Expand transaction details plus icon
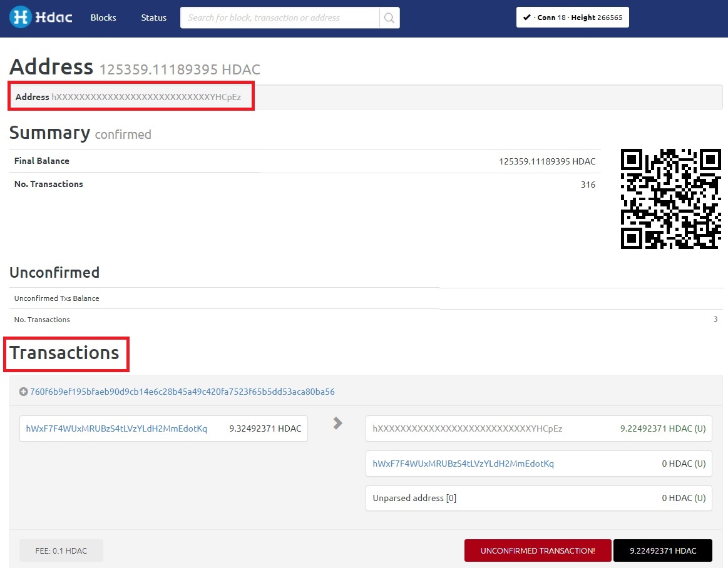728x568 pixels. [23, 392]
